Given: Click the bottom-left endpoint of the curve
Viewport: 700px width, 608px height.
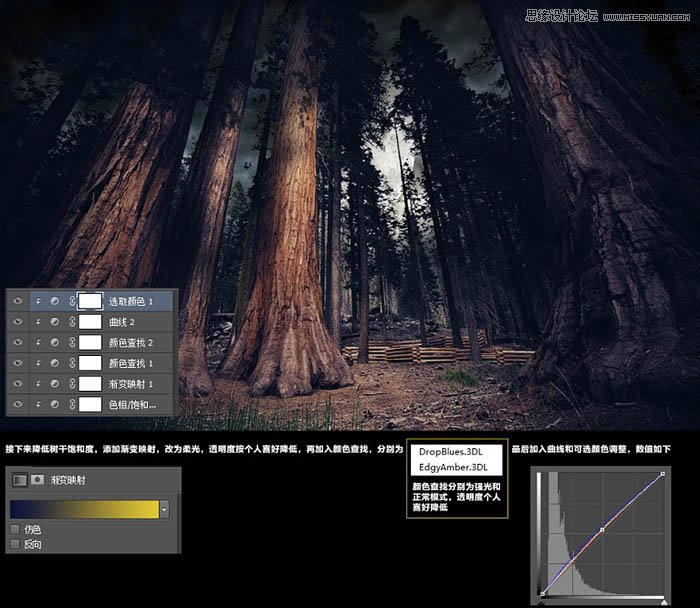Looking at the screenshot, I should pos(542,594).
